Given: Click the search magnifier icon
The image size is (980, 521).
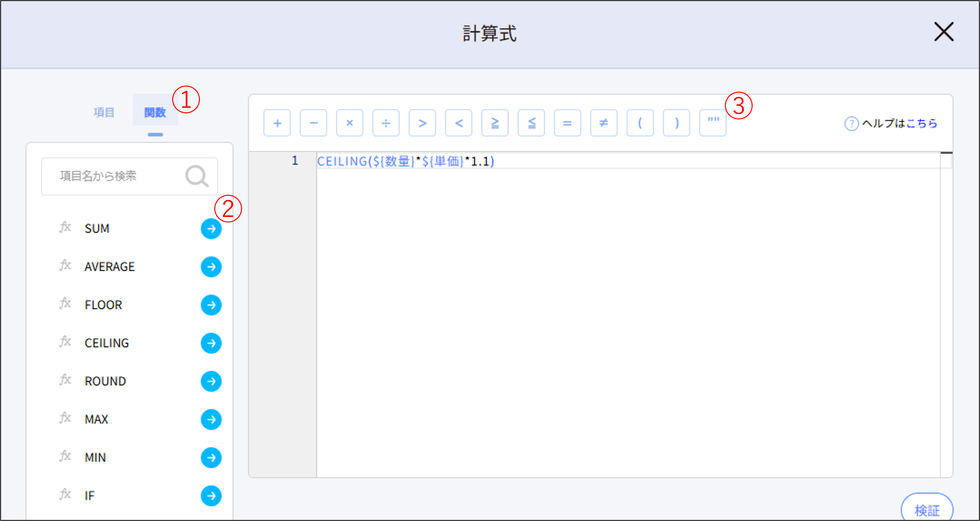Looking at the screenshot, I should tap(197, 176).
